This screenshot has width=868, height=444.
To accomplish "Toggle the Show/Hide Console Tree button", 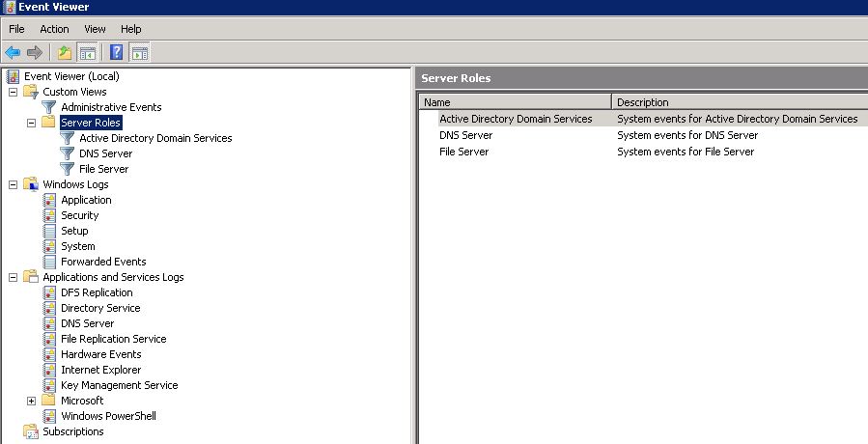I will click(87, 52).
